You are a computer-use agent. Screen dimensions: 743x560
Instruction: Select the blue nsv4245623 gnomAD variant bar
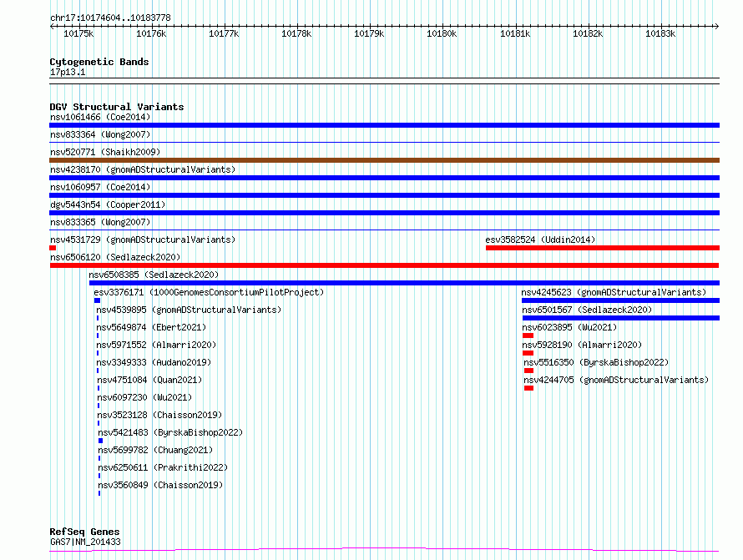pos(621,300)
